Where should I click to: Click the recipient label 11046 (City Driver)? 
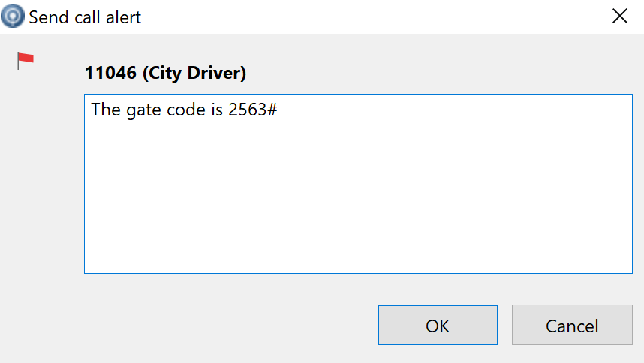[x=166, y=73]
